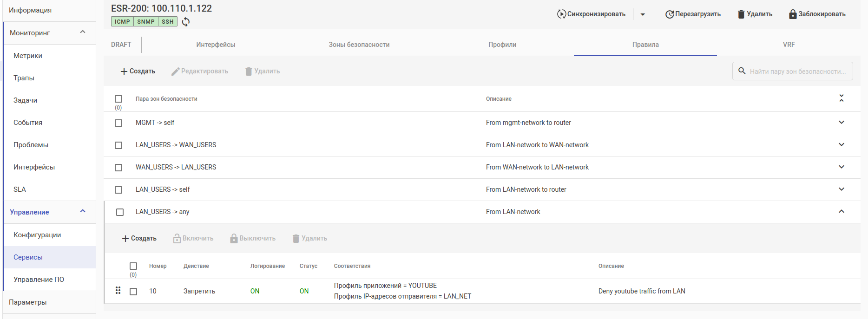Open the Профили tab
868x319 pixels.
(x=502, y=45)
